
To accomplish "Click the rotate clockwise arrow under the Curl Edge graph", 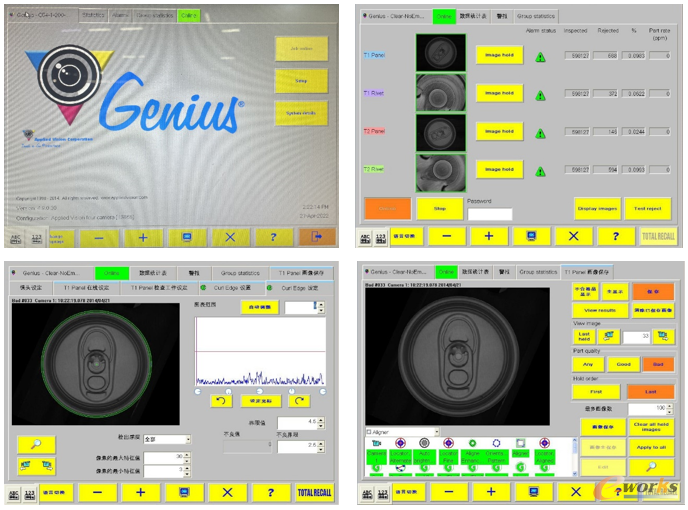I will click(299, 401).
